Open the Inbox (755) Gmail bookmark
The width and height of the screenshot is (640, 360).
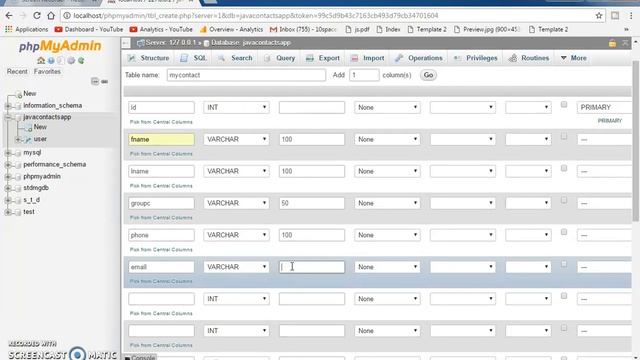(x=303, y=29)
